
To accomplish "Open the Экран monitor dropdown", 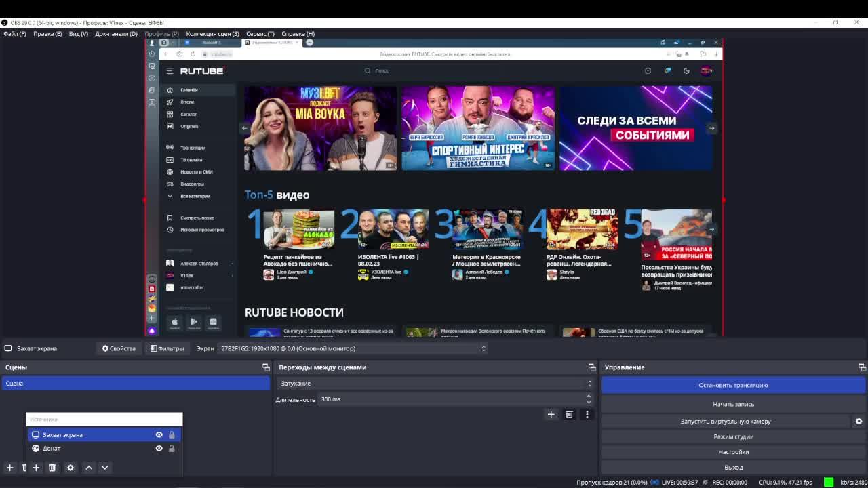I will [x=353, y=348].
